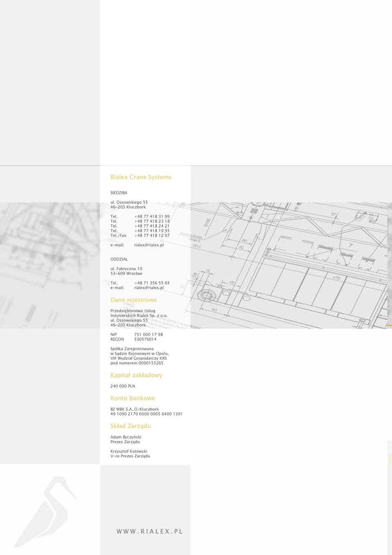Open the WWW.RIALEX.PL website link
The height and width of the screenshot is (555, 392).
coord(149,531)
